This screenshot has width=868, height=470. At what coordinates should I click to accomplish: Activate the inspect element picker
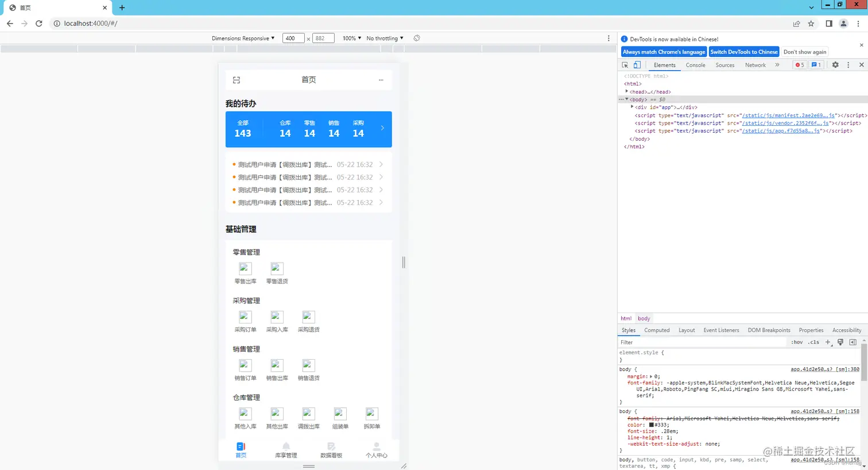[625, 65]
